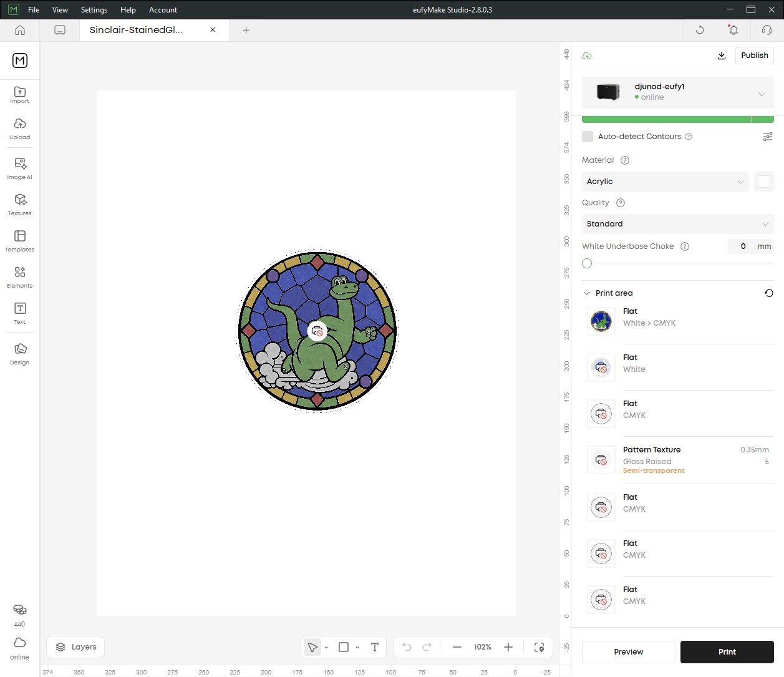Zoom in with the plus button
Screen dimensions: 784x677
(x=508, y=647)
